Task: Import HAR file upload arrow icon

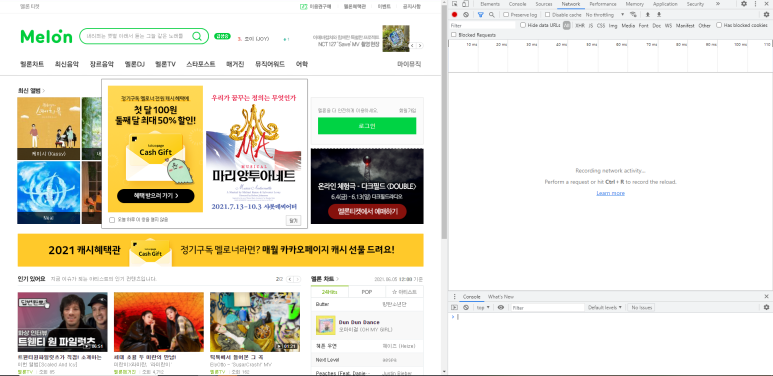Action: click(648, 15)
